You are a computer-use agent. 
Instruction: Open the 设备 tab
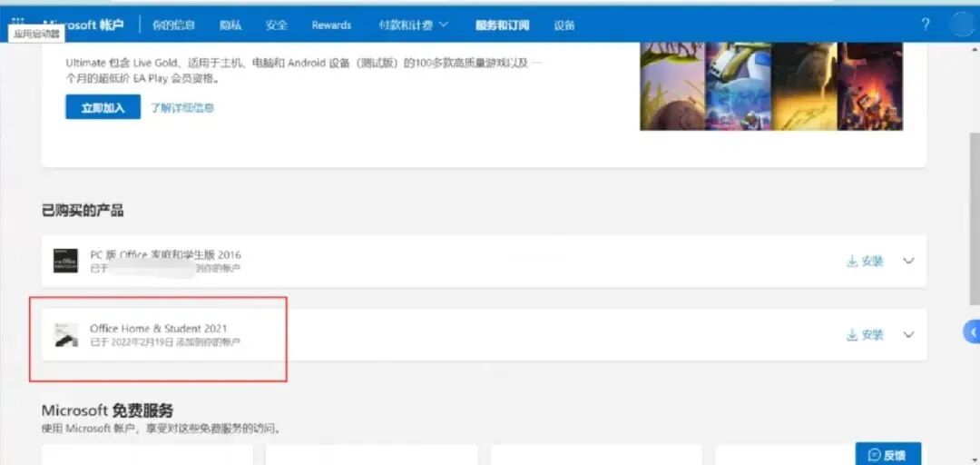click(564, 25)
